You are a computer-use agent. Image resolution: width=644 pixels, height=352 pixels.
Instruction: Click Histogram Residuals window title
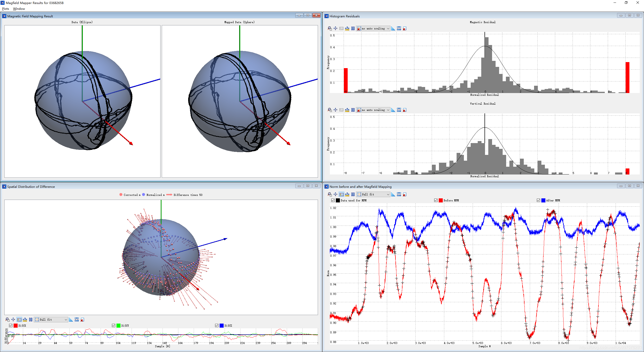click(x=344, y=16)
